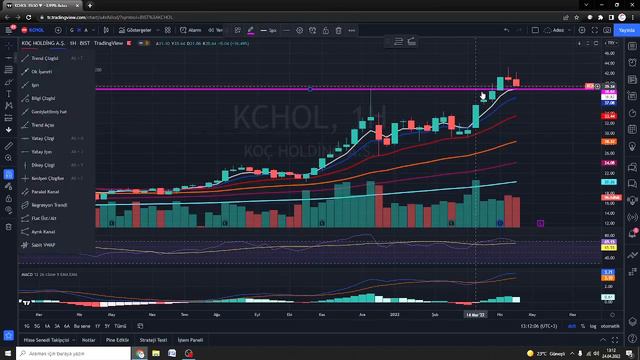Remove objects with left sidebar trash icon

pyautogui.click(x=8, y=227)
